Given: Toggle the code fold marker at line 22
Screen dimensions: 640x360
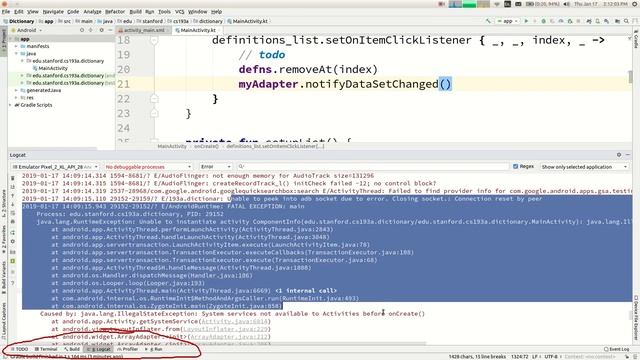Looking at the screenshot, I should tap(154, 99).
